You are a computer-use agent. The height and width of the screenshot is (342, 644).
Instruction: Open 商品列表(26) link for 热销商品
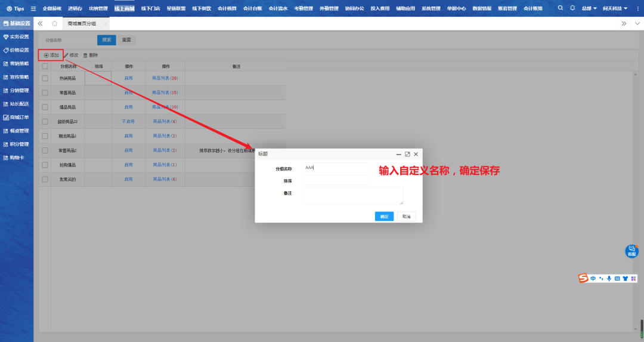pyautogui.click(x=165, y=78)
